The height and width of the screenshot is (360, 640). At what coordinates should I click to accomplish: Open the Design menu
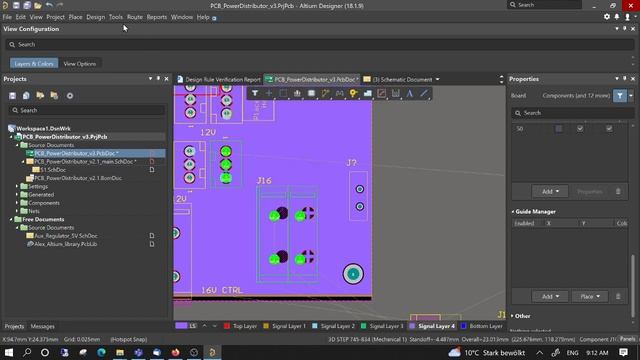point(96,17)
